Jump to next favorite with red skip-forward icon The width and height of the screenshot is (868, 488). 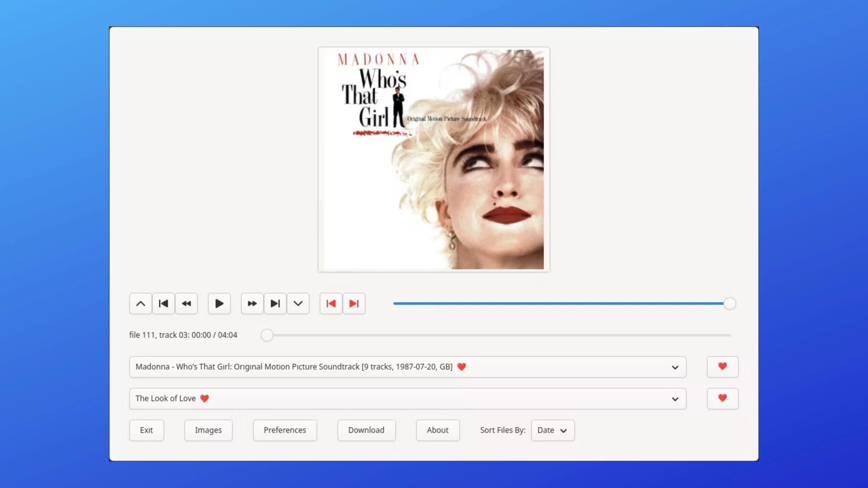[x=354, y=304]
